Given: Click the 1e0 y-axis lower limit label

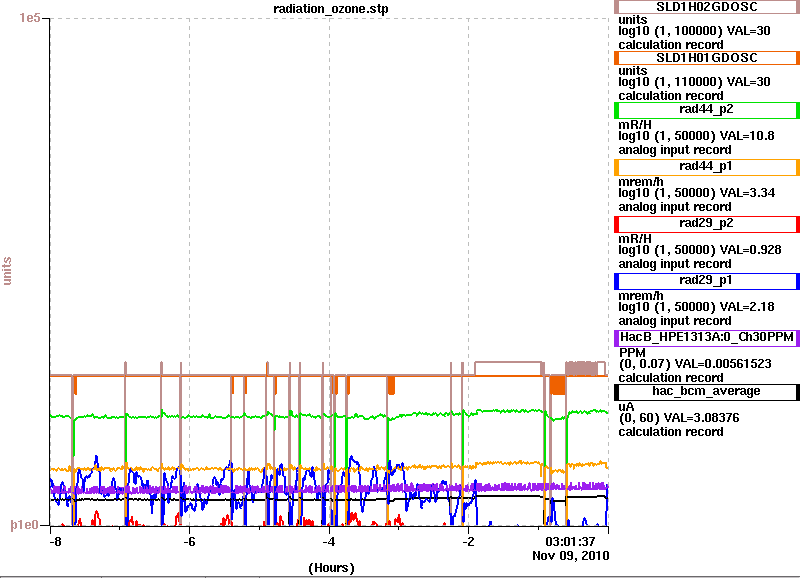Looking at the screenshot, I should click(24, 525).
